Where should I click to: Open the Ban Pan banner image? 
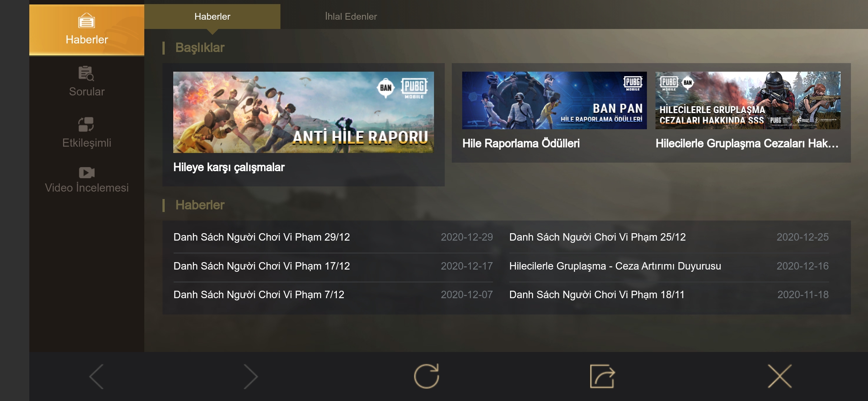click(x=555, y=100)
